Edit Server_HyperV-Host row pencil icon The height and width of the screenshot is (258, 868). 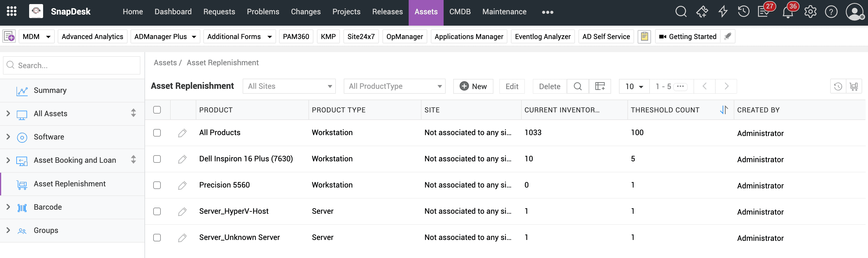click(x=182, y=212)
